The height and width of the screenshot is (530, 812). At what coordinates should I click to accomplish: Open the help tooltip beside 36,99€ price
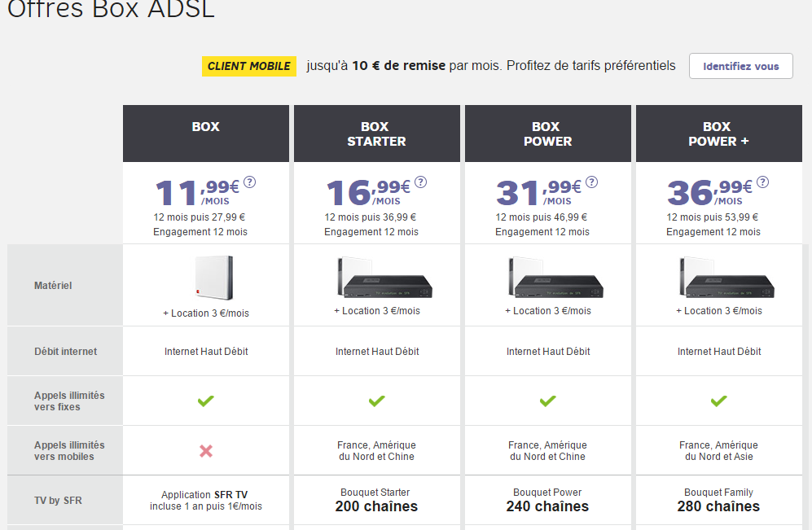coord(762,182)
